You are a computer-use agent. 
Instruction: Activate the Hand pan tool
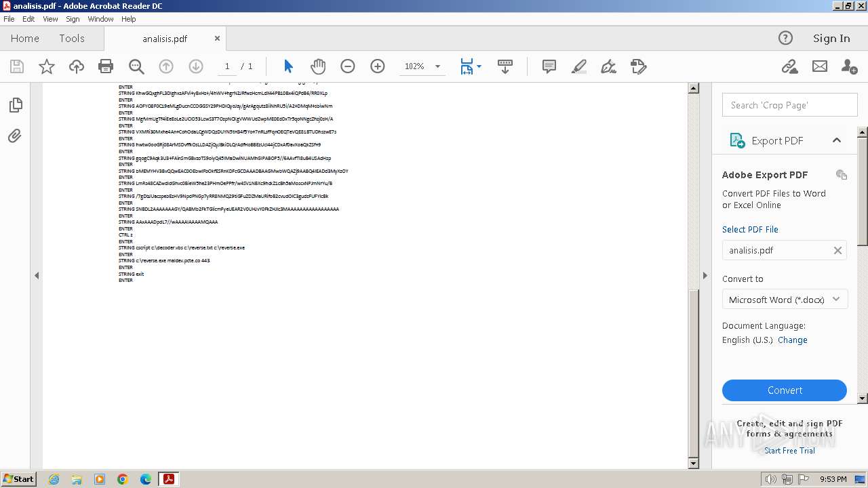318,66
